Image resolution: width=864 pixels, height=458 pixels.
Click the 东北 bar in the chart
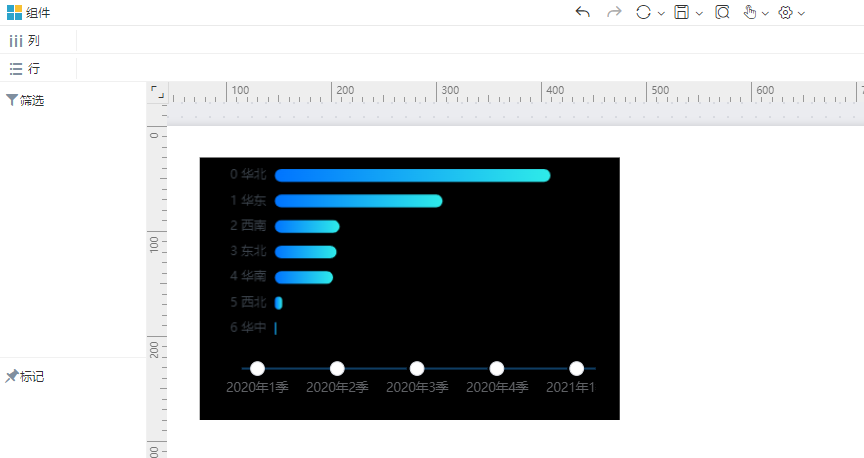pos(305,252)
